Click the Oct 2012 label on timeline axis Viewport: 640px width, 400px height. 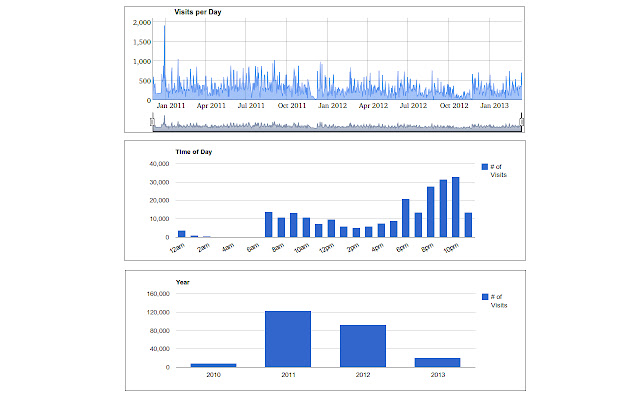[452, 104]
